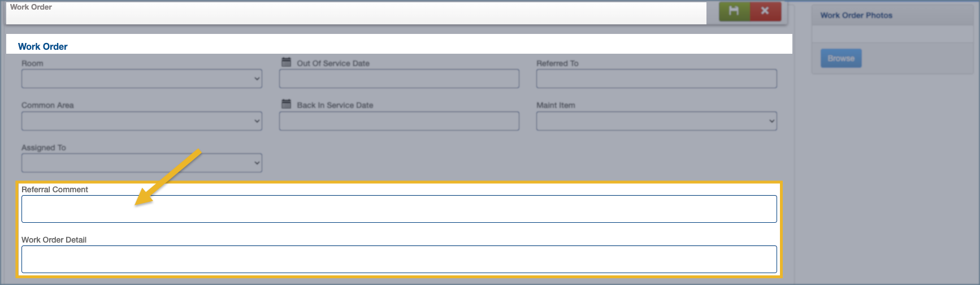Image resolution: width=980 pixels, height=285 pixels.
Task: Open the Out Of Service Date calendar icon
Action: pyautogui.click(x=287, y=62)
